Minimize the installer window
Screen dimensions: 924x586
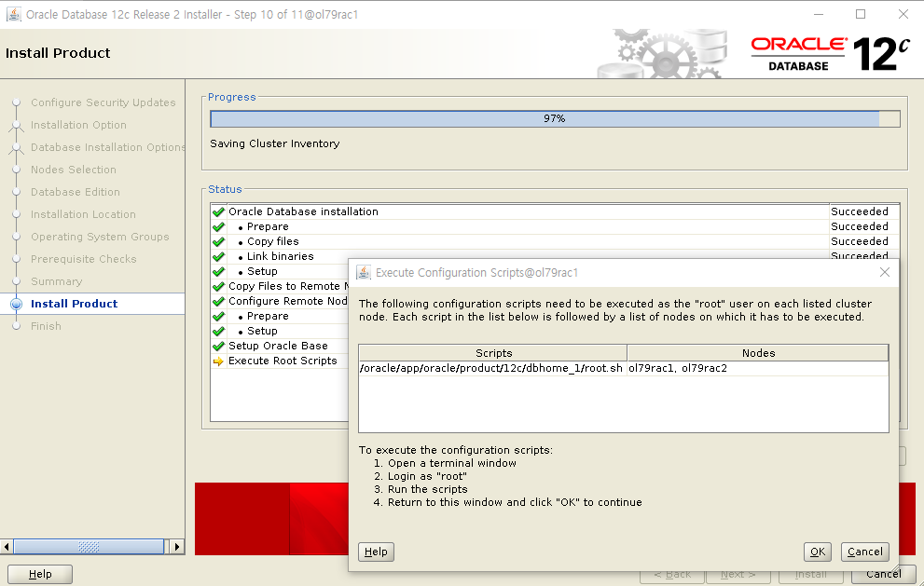[x=818, y=14]
